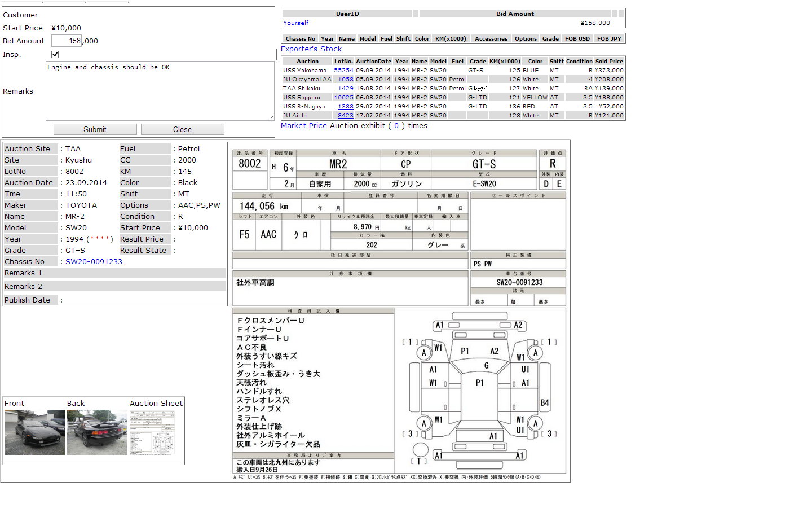Screen dimensions: 812x508
Task: Open the Market Price link
Action: [x=304, y=126]
